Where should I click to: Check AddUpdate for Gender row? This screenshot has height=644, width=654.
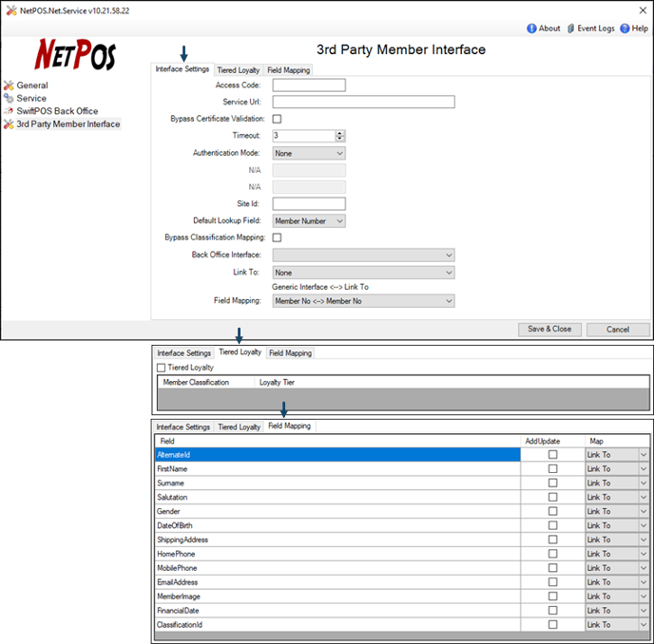[x=552, y=511]
